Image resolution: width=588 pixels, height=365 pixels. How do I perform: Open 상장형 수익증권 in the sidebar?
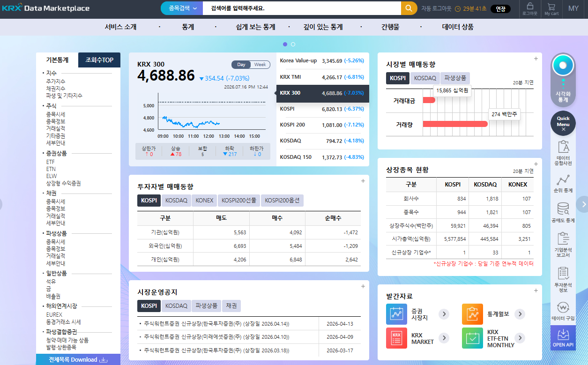tap(63, 183)
